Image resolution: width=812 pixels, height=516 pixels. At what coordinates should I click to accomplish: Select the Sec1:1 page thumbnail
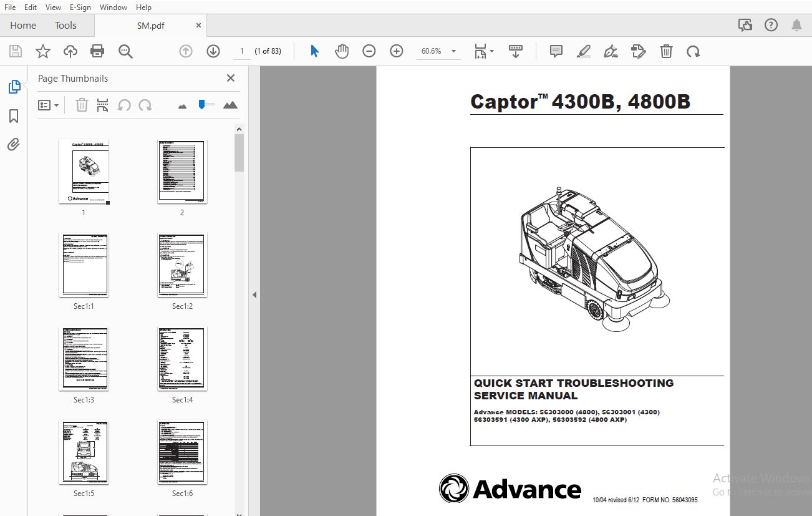84,265
